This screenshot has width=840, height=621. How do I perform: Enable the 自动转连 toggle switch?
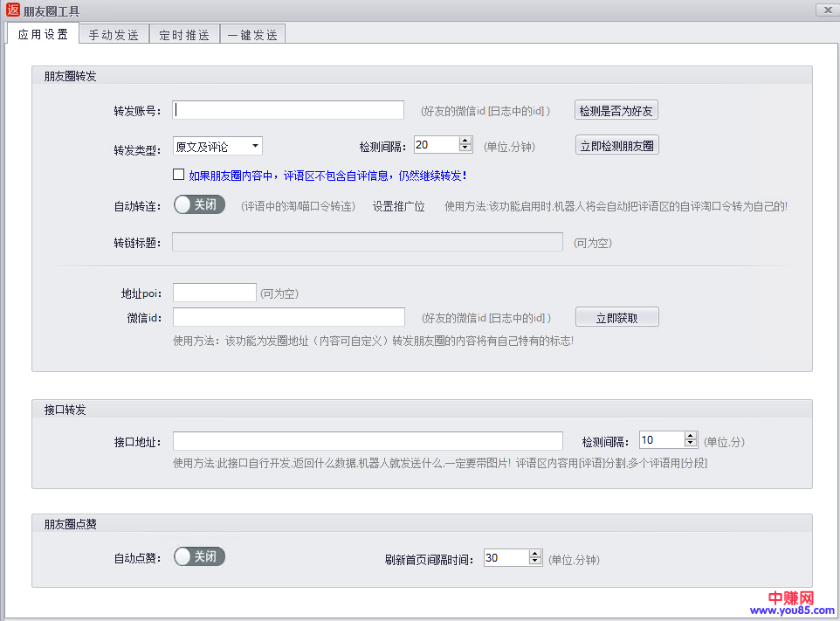(x=199, y=205)
